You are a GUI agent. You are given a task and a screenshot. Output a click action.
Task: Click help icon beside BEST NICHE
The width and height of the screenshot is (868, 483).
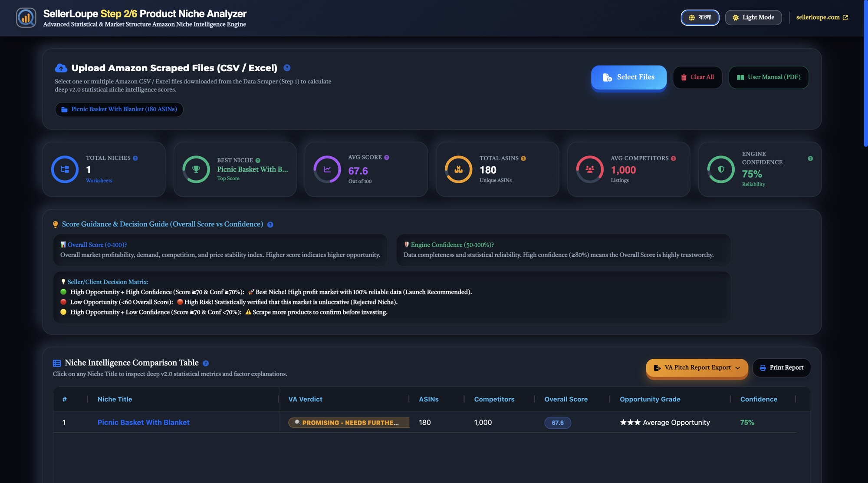coord(258,161)
